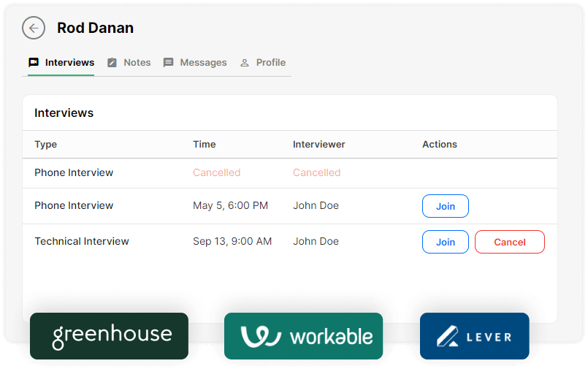Click Phone Interview in the May 5 row
The height and width of the screenshot is (377, 588).
pos(74,205)
